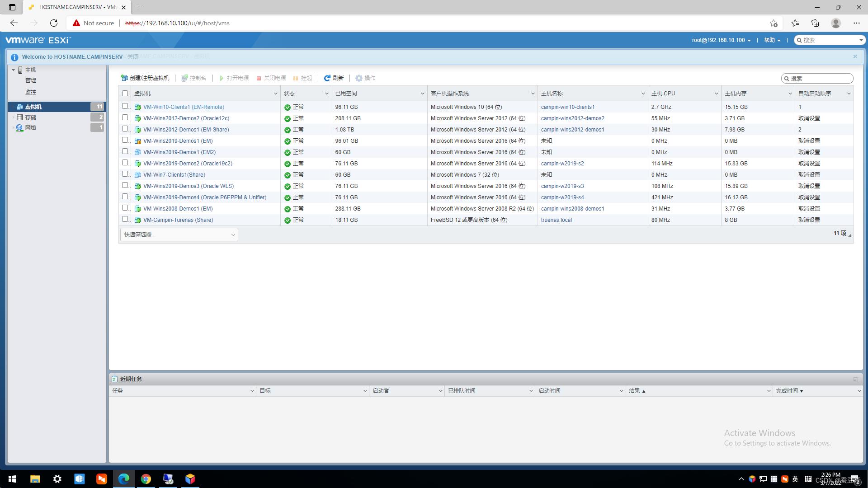The image size is (868, 488).
Task: Check the box for VM-Campin-Turenas (Share)
Action: [125, 219]
